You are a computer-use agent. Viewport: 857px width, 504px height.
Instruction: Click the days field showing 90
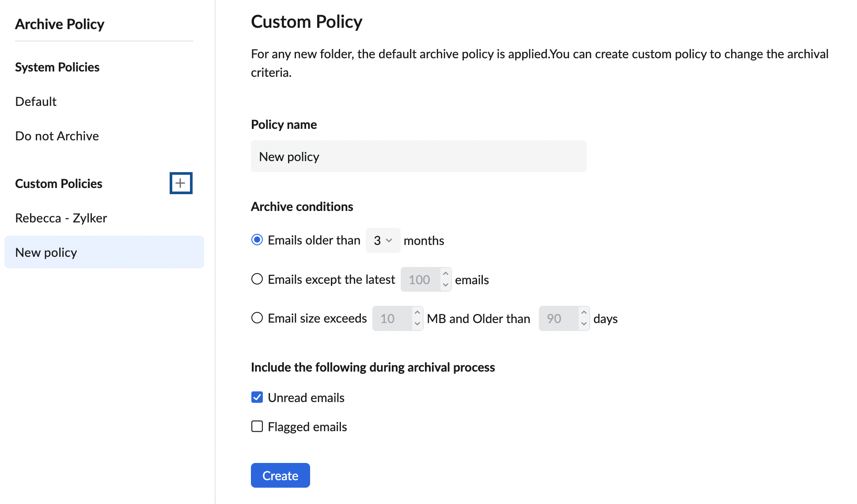[x=558, y=318]
